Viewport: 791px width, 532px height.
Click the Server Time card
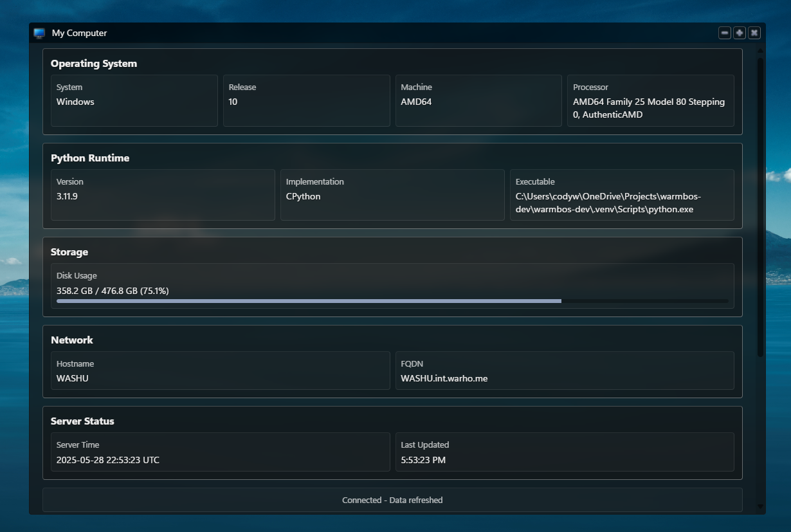(x=221, y=452)
